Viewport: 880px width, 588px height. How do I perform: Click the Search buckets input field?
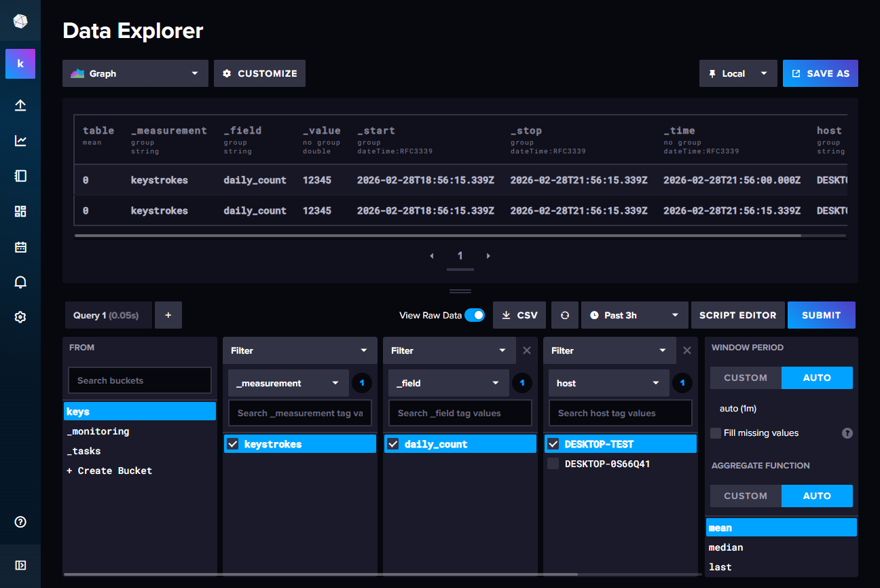click(139, 380)
